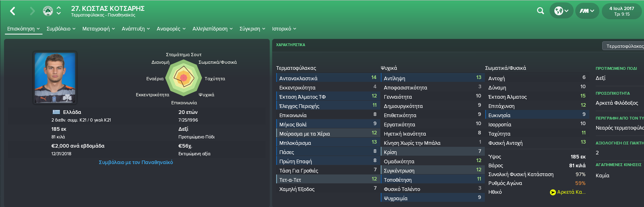
Task: Open the Συμβόλαιο dropdown menu
Action: [61, 29]
